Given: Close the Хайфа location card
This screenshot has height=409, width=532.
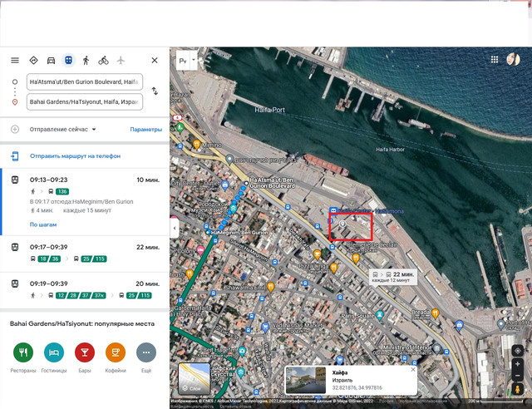Looking at the screenshot, I should pos(413,370).
